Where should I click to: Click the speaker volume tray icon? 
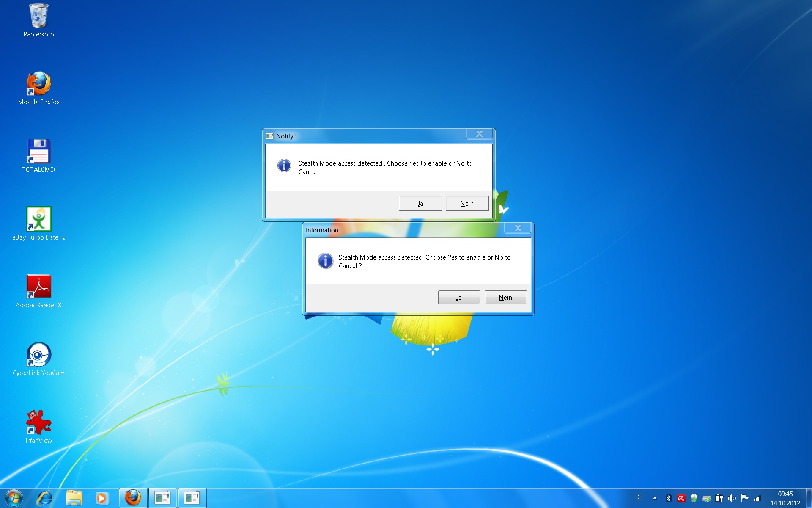pyautogui.click(x=732, y=498)
